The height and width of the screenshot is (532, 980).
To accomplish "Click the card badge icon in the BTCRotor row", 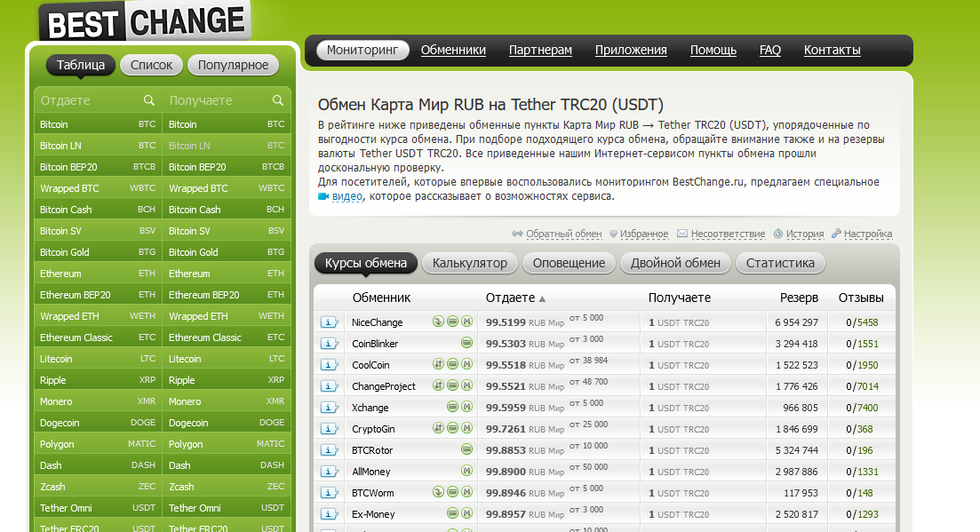I will tap(466, 449).
